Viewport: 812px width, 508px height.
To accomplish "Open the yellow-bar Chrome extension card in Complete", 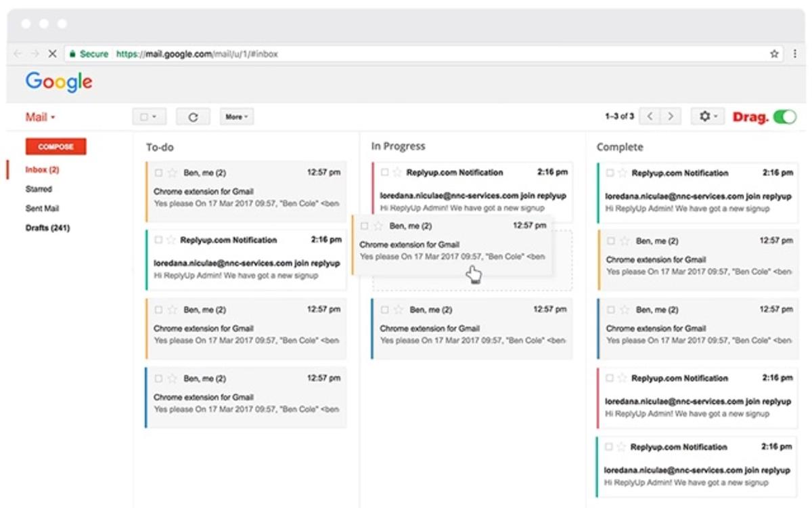I will (x=698, y=260).
